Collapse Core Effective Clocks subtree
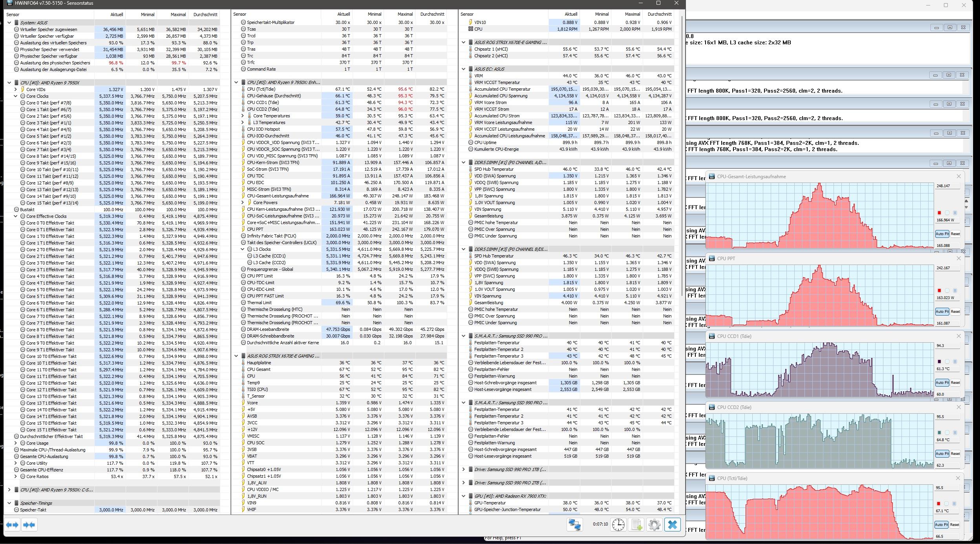The height and width of the screenshot is (544, 980). (x=16, y=216)
